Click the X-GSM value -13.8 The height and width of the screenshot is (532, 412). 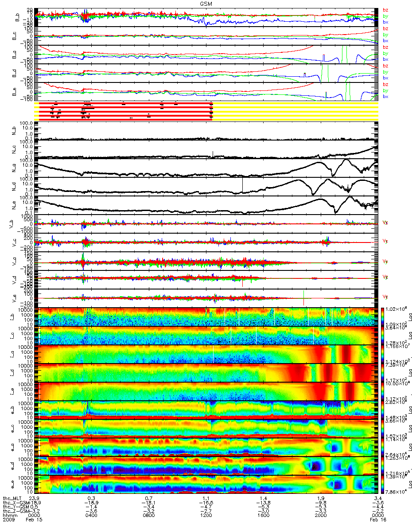coord(264,504)
